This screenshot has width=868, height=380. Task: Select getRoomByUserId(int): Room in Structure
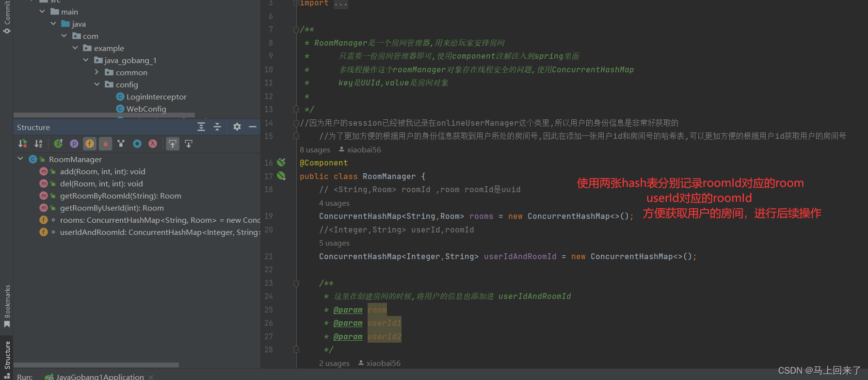point(112,208)
